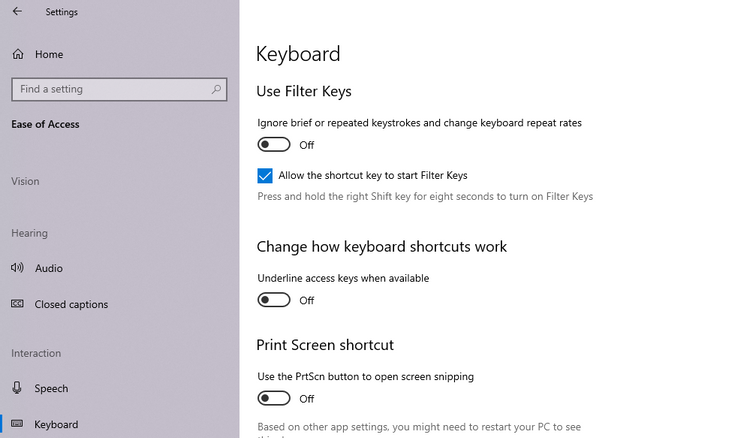750x438 pixels.
Task: Click the back arrow in Settings
Action: (17, 12)
